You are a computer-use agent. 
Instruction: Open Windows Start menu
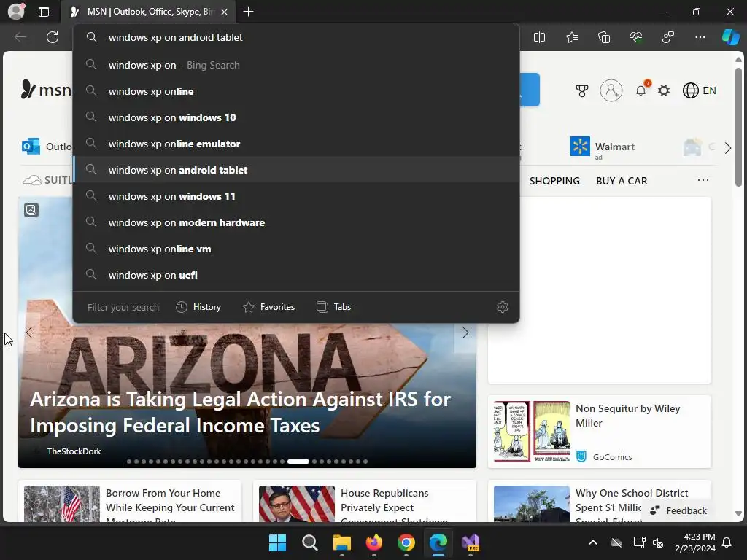277,542
